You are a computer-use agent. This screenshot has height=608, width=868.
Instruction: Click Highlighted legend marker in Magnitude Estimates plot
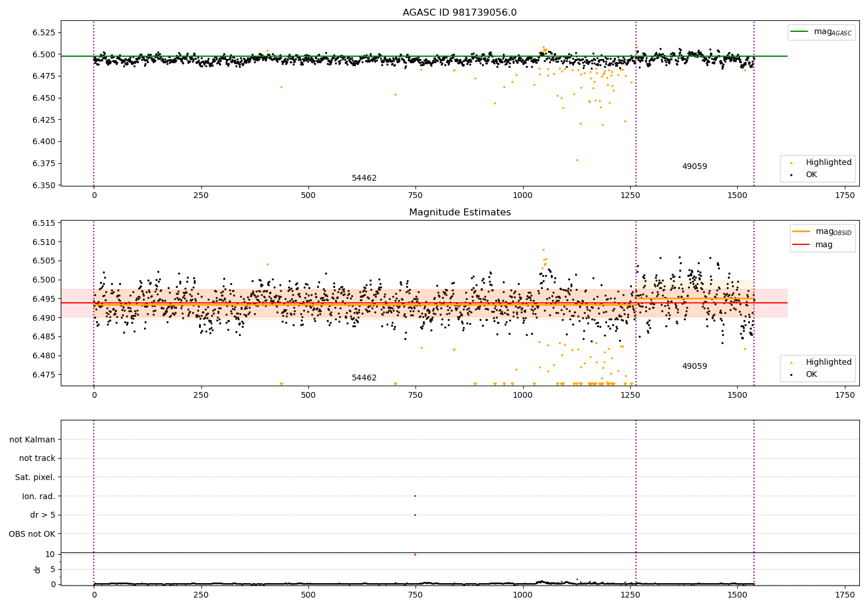tap(791, 362)
